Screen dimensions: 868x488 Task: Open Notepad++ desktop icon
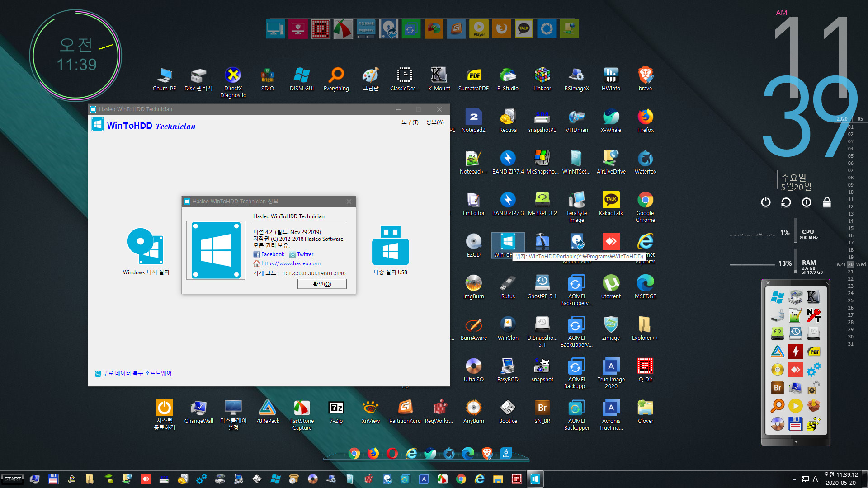pos(473,162)
